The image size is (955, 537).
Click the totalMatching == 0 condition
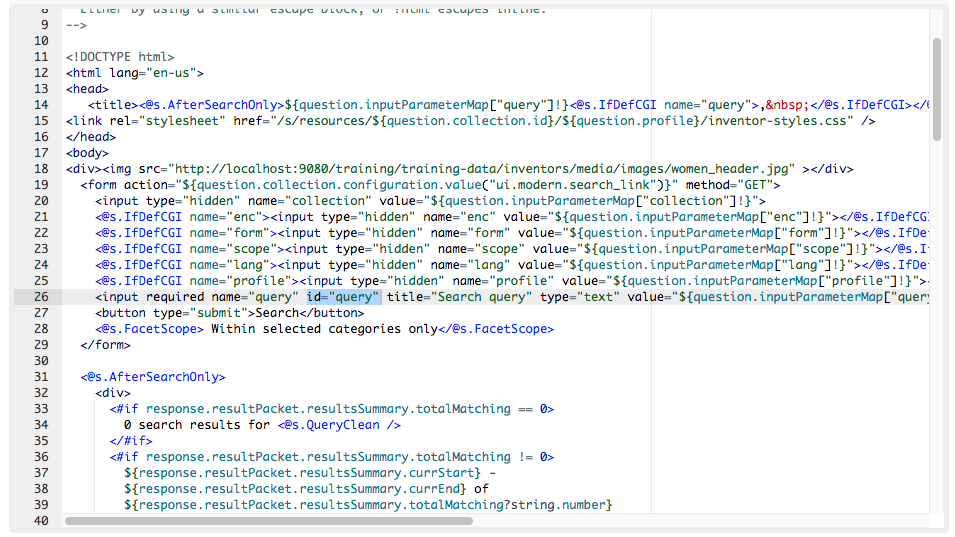pos(481,409)
